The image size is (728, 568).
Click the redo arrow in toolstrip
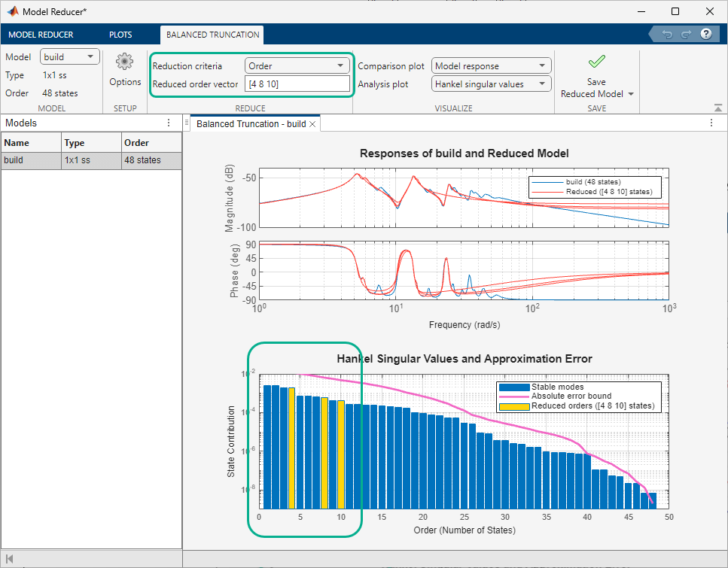686,35
